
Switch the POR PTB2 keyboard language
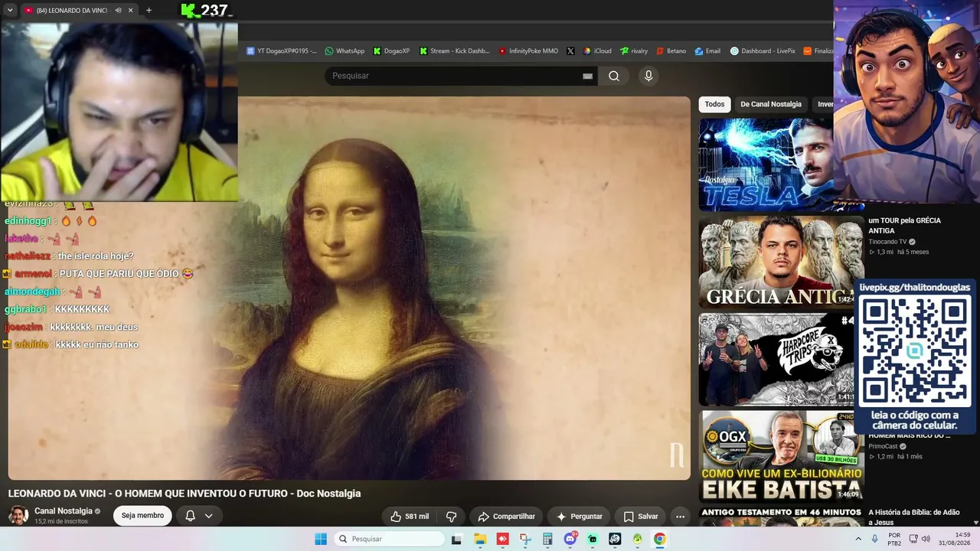click(x=894, y=539)
